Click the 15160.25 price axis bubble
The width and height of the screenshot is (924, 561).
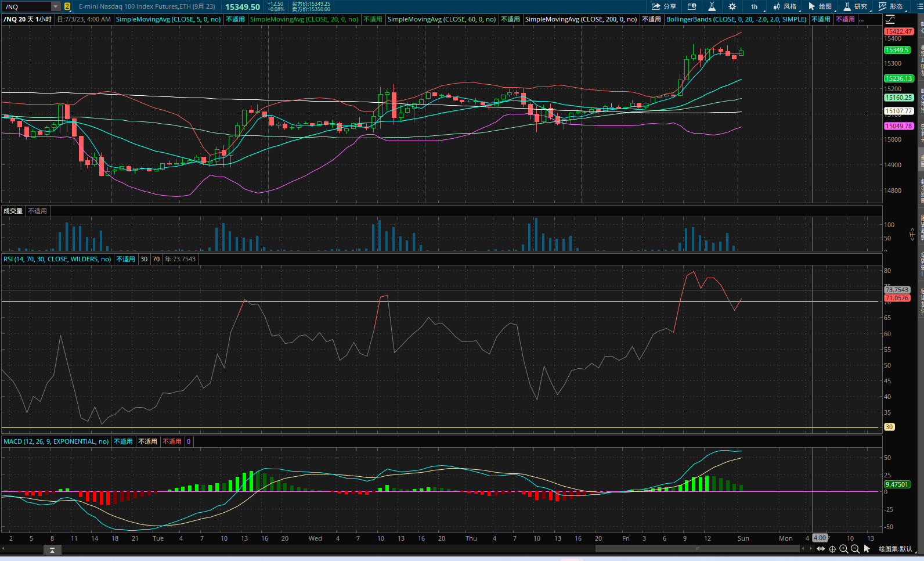[898, 98]
